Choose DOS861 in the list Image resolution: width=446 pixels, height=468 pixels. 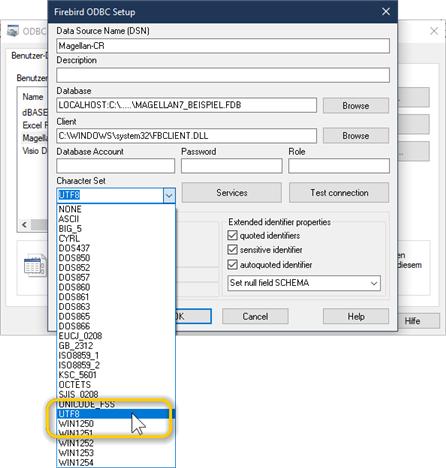116,297
